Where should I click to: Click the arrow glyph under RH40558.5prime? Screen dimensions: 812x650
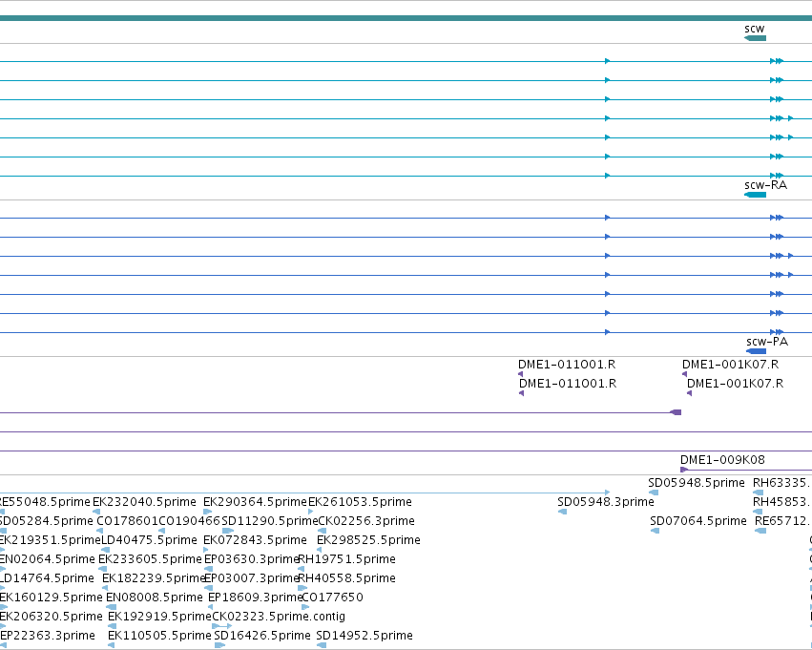point(302,588)
